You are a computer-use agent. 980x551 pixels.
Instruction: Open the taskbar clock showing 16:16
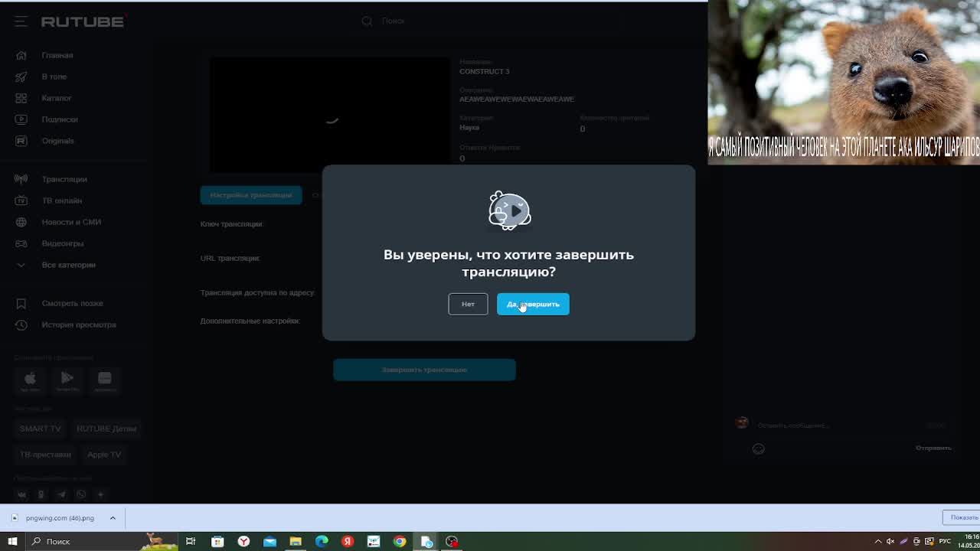(x=969, y=541)
